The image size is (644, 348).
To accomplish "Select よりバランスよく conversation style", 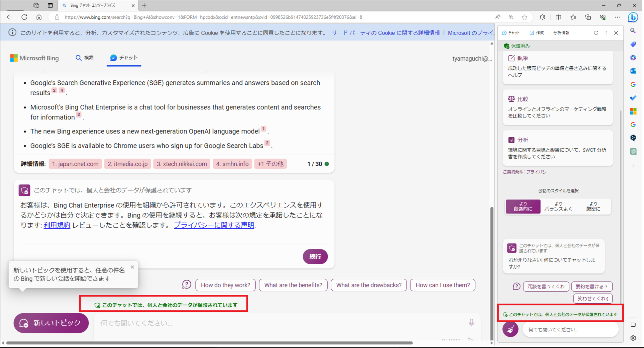I will (558, 206).
